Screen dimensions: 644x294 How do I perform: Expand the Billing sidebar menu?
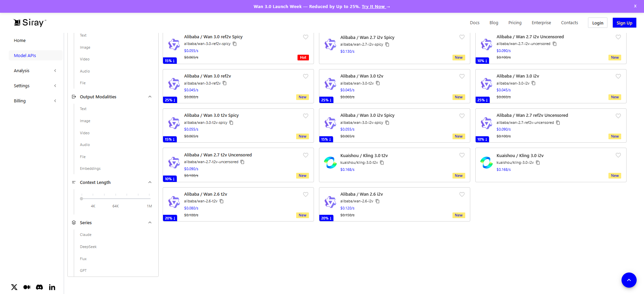pyautogui.click(x=35, y=101)
